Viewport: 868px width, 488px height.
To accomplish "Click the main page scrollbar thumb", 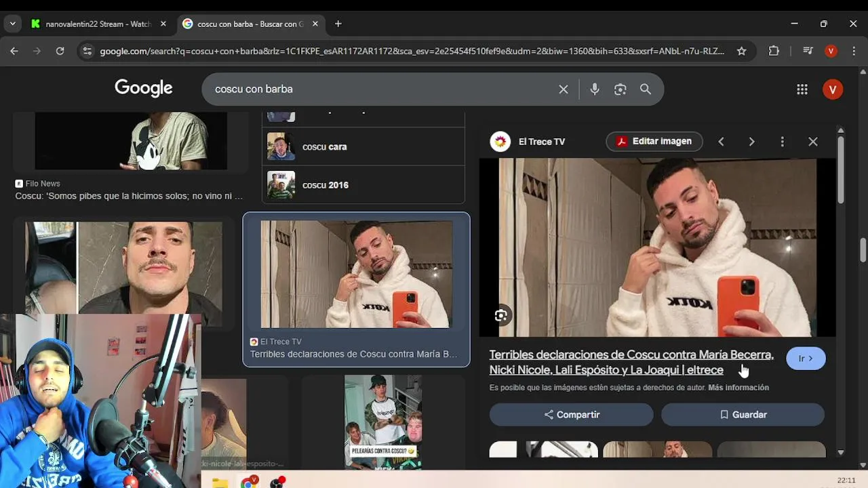I will 863,249.
